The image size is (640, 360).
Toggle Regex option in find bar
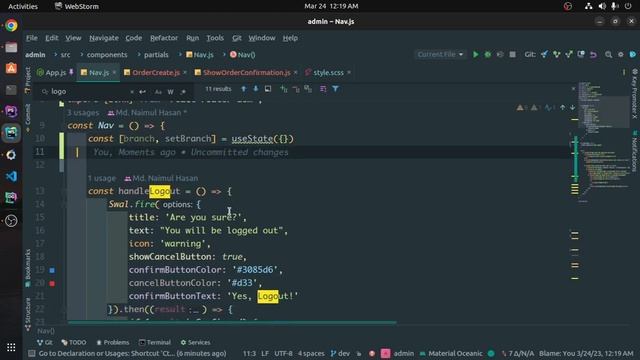click(x=183, y=91)
